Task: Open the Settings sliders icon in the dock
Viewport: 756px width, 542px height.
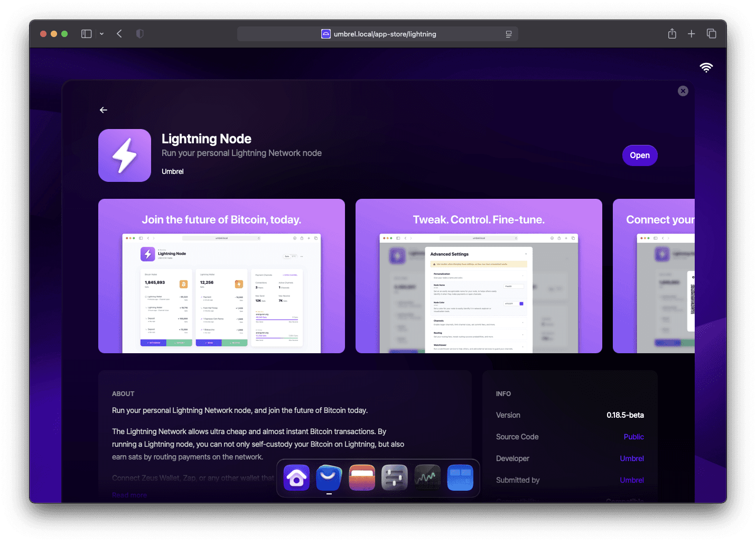Action: (x=395, y=477)
